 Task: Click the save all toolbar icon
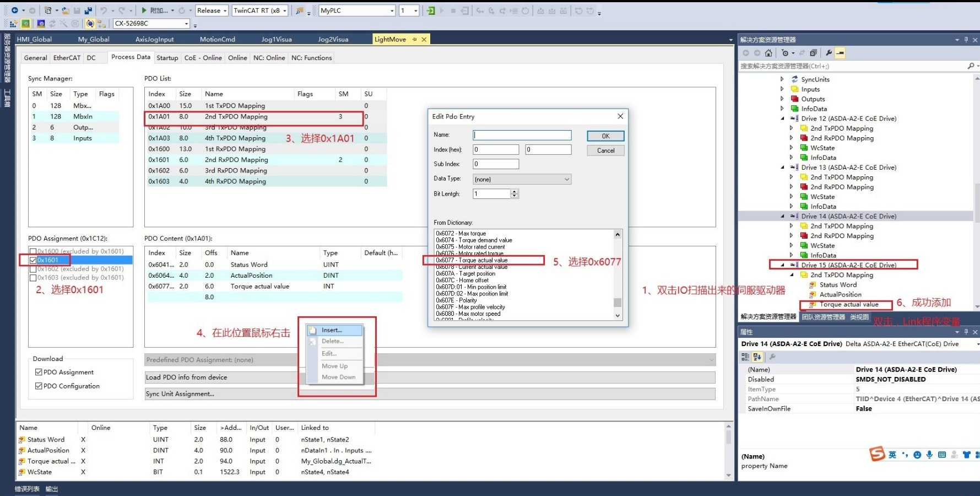[88, 10]
